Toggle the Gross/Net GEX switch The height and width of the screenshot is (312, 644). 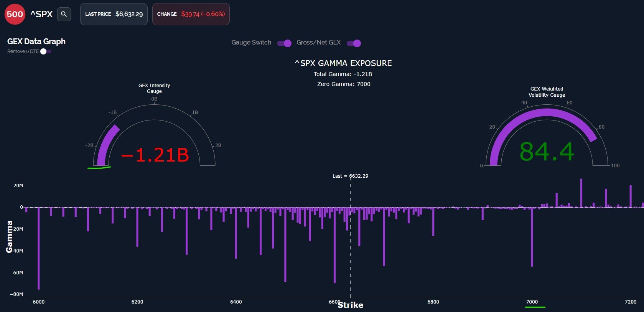coord(354,43)
